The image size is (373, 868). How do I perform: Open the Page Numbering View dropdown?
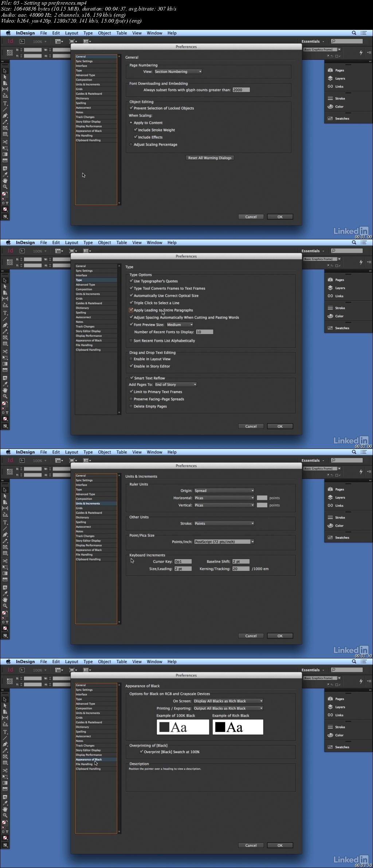pos(178,71)
